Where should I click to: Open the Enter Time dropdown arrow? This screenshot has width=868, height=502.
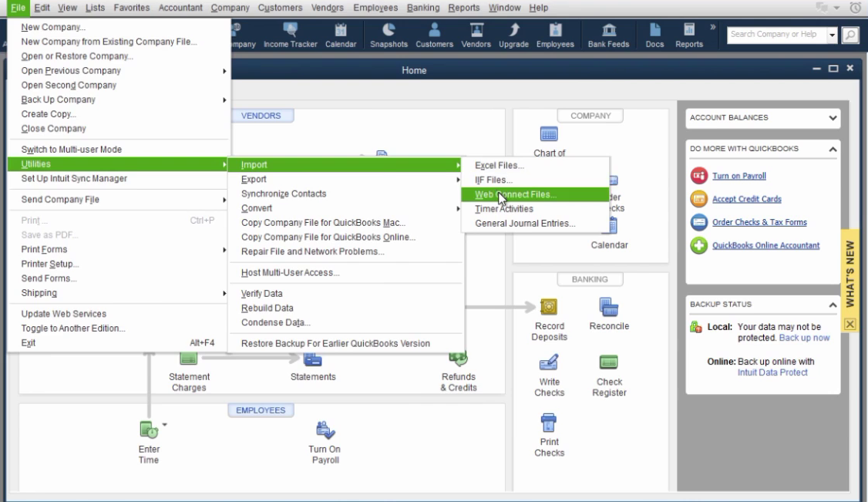point(164,425)
